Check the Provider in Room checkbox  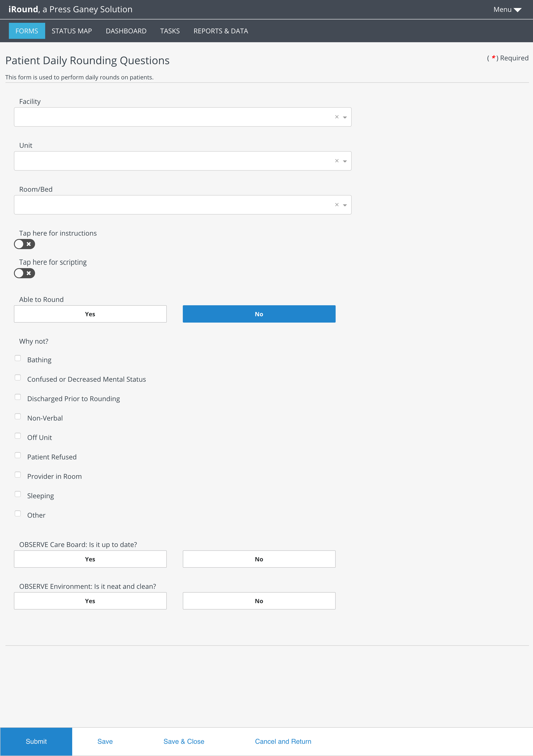[18, 475]
